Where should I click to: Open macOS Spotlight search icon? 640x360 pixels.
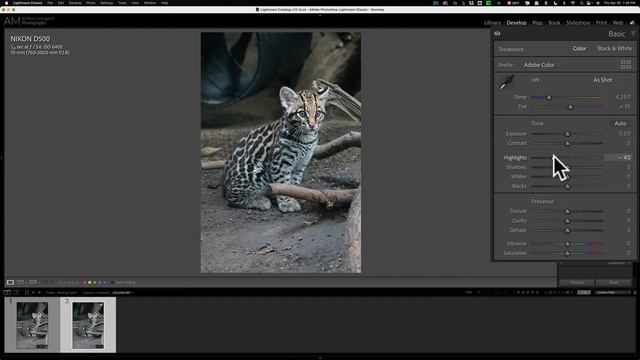pyautogui.click(x=582, y=3)
